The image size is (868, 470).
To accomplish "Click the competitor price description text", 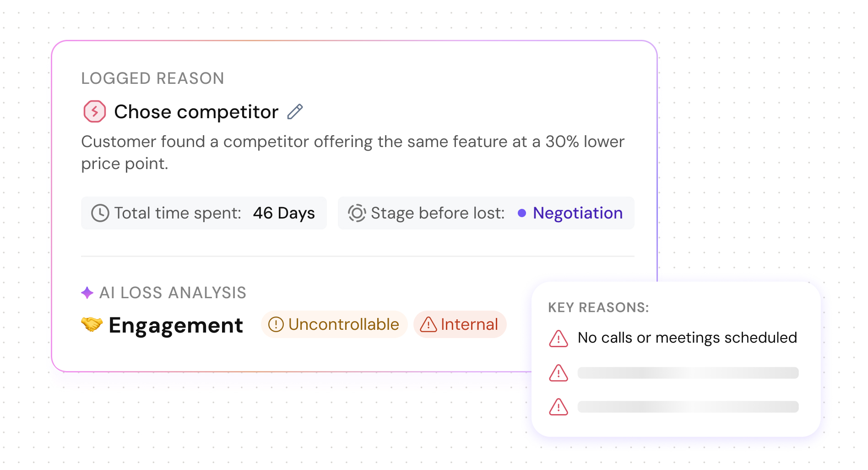I will 353,153.
